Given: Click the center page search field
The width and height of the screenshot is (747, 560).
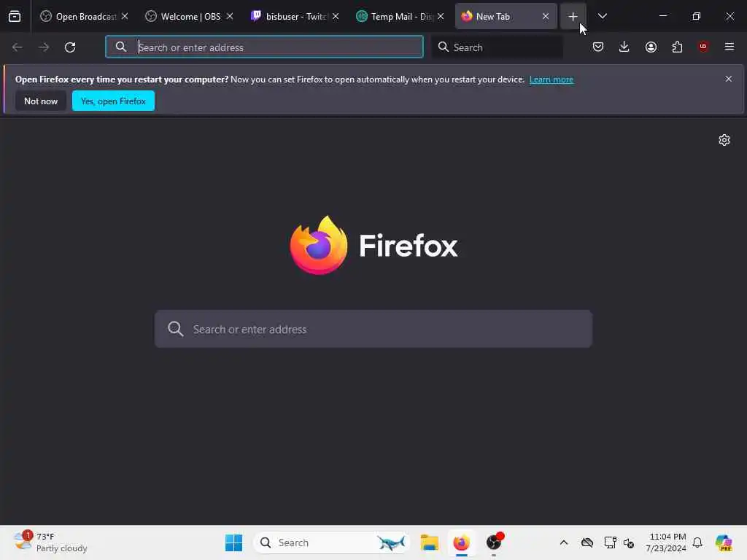Looking at the screenshot, I should point(373,329).
